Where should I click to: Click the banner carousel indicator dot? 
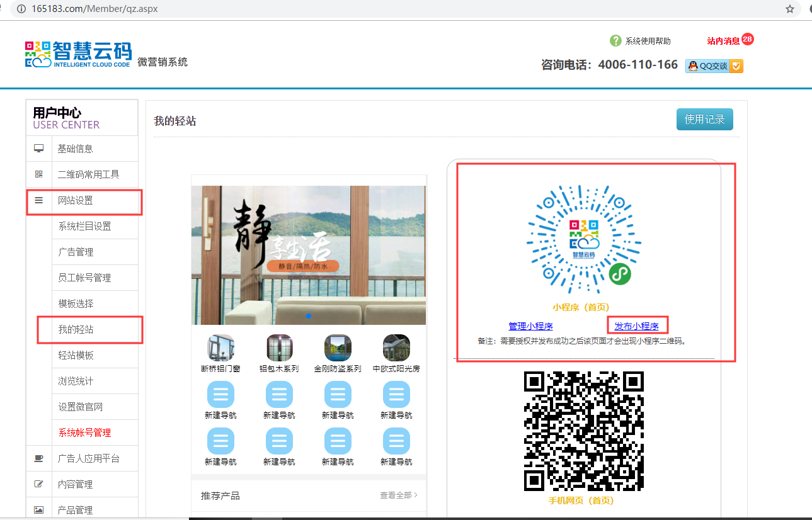tap(309, 315)
